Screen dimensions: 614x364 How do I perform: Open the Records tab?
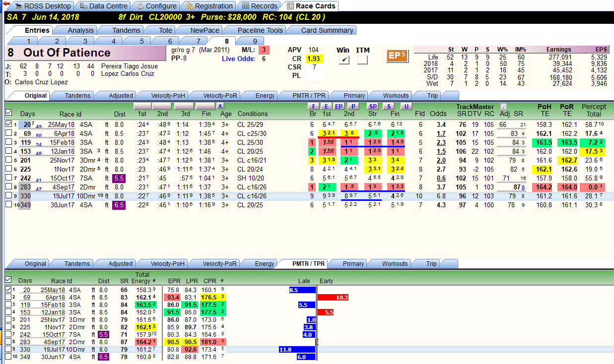[259, 6]
